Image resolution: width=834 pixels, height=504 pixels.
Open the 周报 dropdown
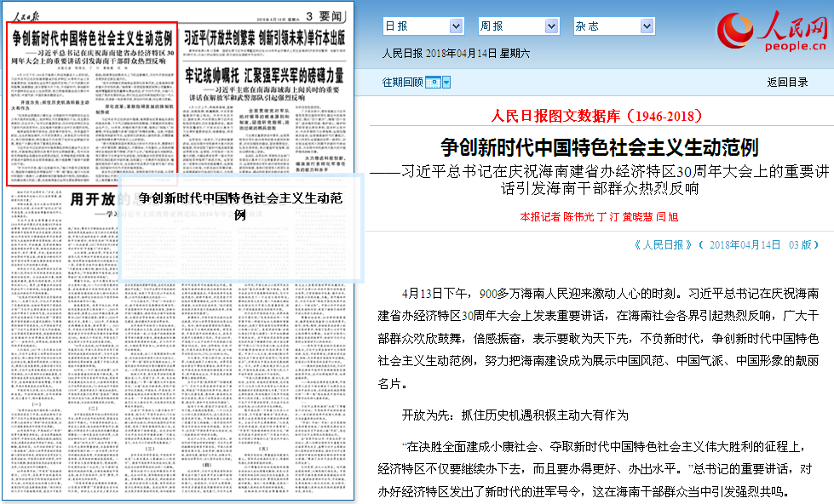tap(519, 26)
